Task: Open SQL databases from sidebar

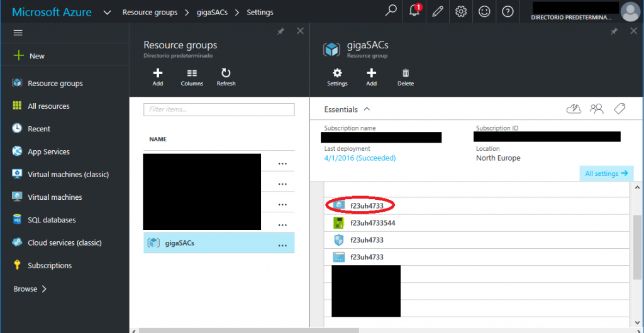Action: (x=52, y=221)
